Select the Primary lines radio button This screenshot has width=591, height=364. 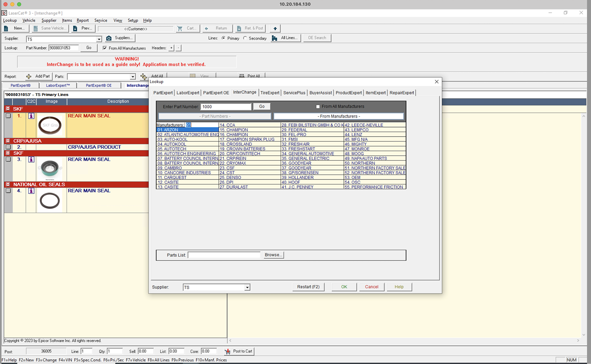pos(223,38)
